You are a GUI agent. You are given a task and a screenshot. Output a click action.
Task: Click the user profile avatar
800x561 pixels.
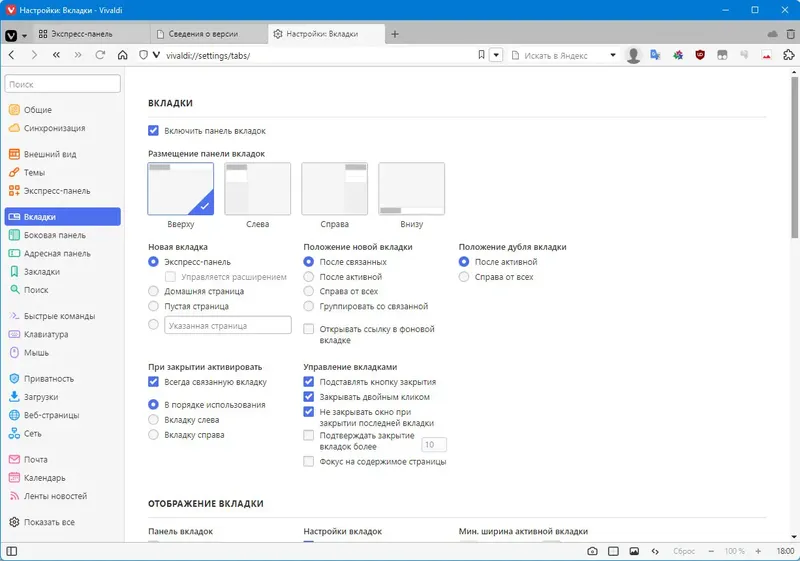(633, 55)
